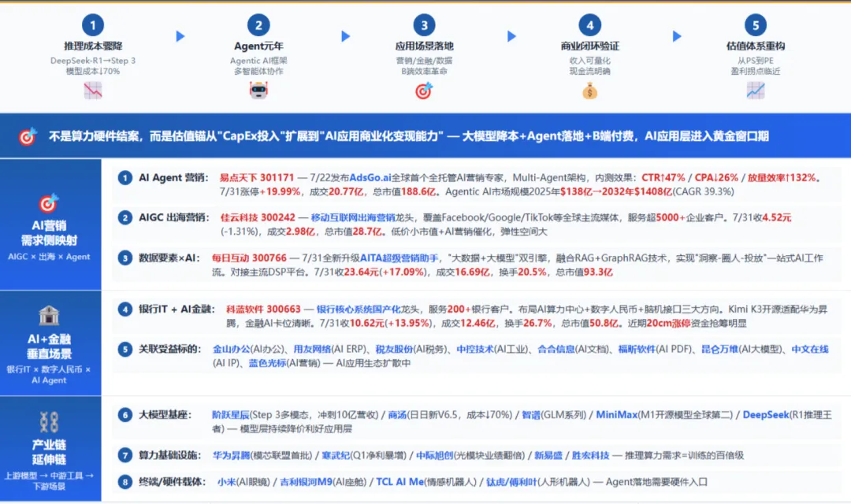The width and height of the screenshot is (851, 504).
Task: Click the bank building icon above AI+金融
Action: (49, 315)
